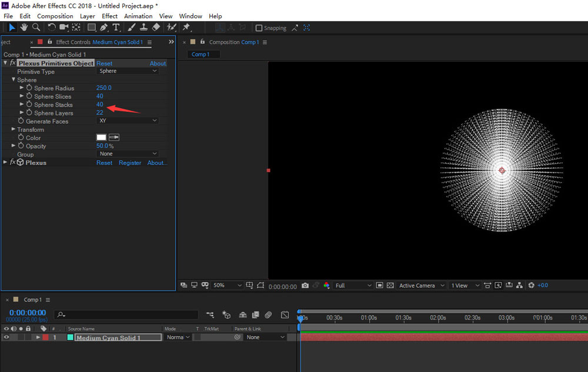
Task: Click the Color eyedropper icon
Action: click(114, 137)
